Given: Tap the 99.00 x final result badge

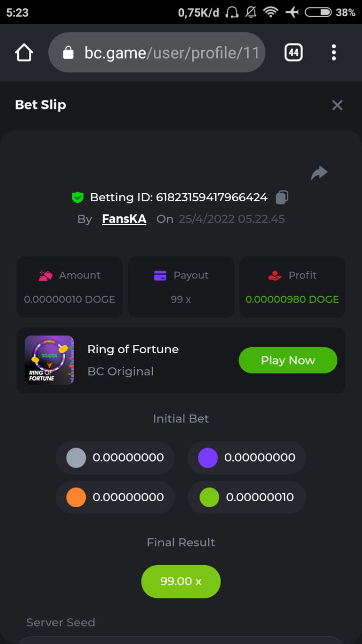Looking at the screenshot, I should tap(181, 581).
